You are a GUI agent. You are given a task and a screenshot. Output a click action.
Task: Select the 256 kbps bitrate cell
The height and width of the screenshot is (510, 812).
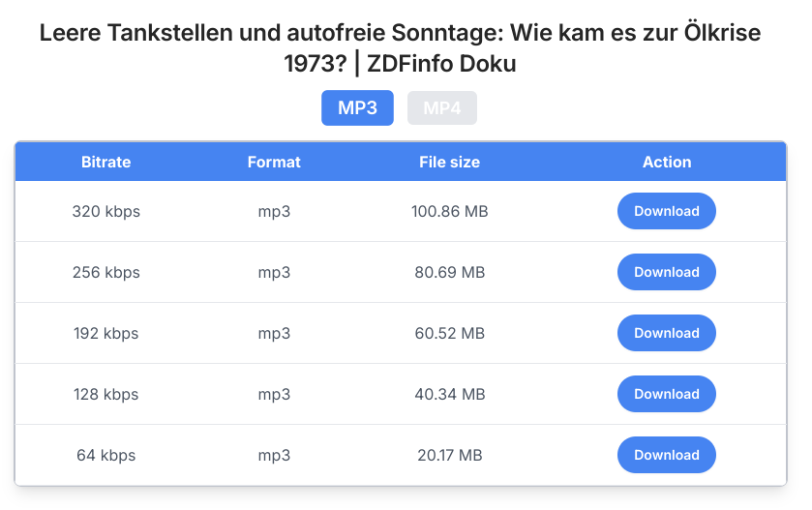pyautogui.click(x=106, y=272)
